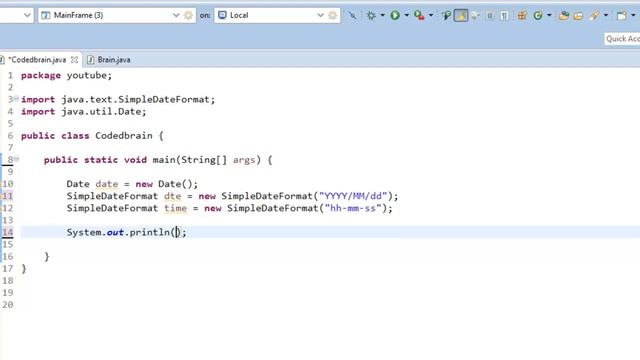
Task: Close the Codedbrain.java tab
Action: point(74,60)
